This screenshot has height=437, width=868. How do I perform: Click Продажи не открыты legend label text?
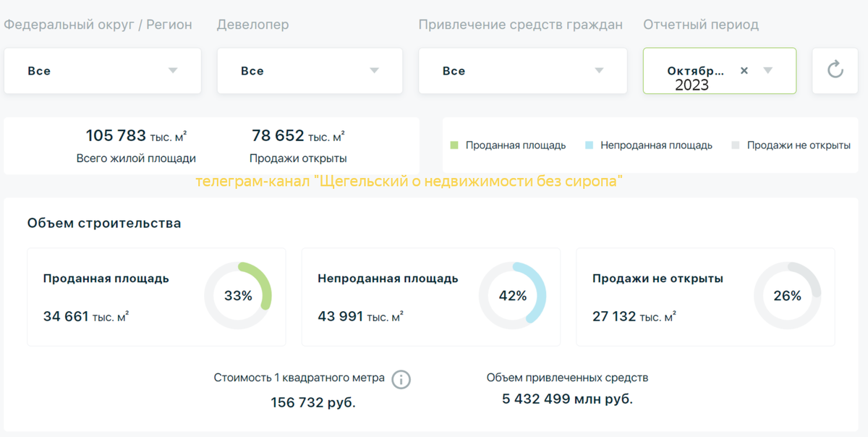coord(799,145)
